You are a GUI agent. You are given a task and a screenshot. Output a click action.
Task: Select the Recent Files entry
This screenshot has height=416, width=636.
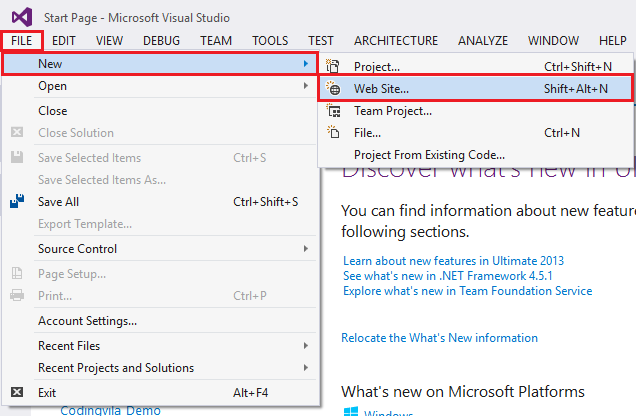pos(159,345)
